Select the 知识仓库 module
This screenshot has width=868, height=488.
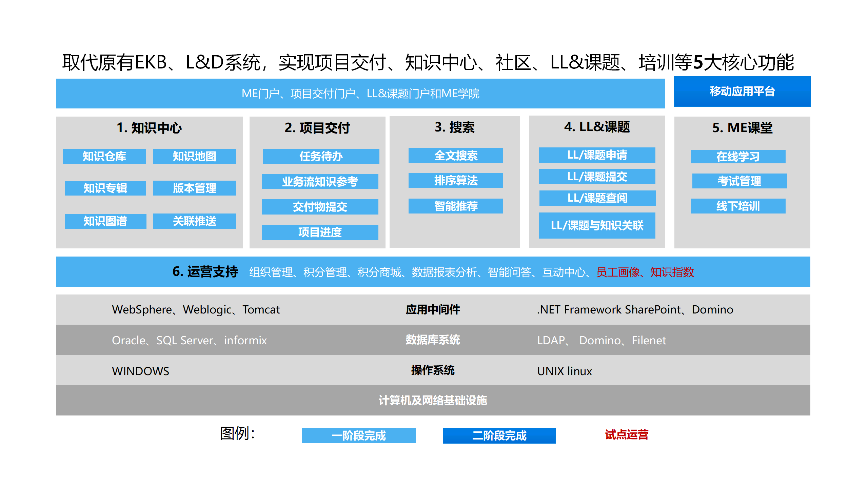coord(105,156)
